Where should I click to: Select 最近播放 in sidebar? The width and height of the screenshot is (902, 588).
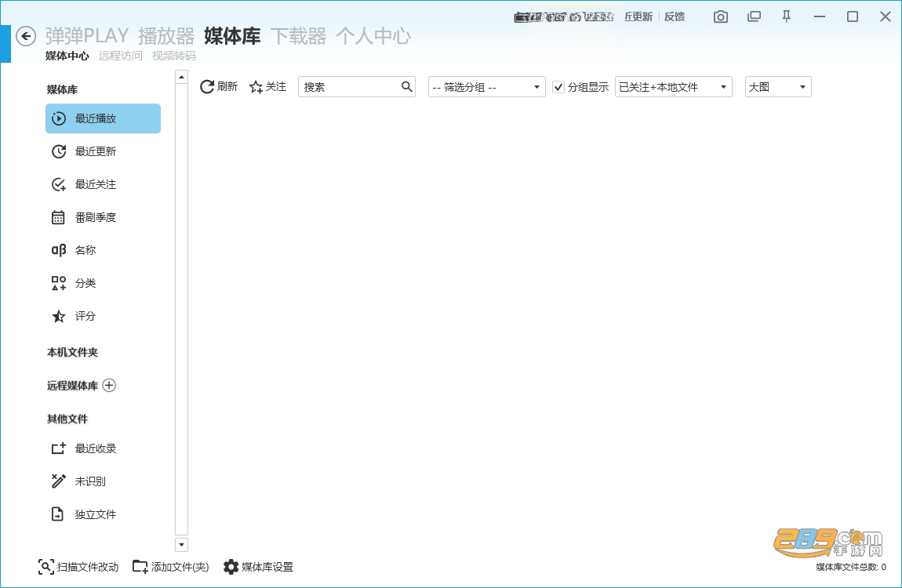pos(103,118)
